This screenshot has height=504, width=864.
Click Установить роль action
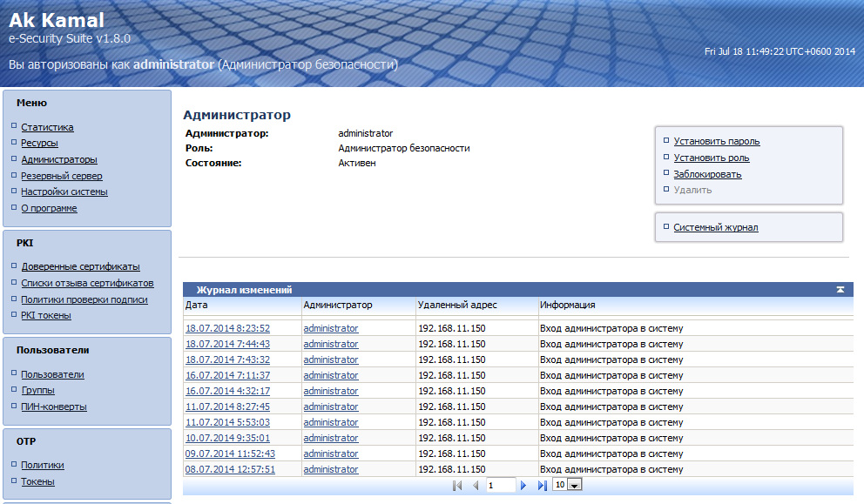click(712, 158)
